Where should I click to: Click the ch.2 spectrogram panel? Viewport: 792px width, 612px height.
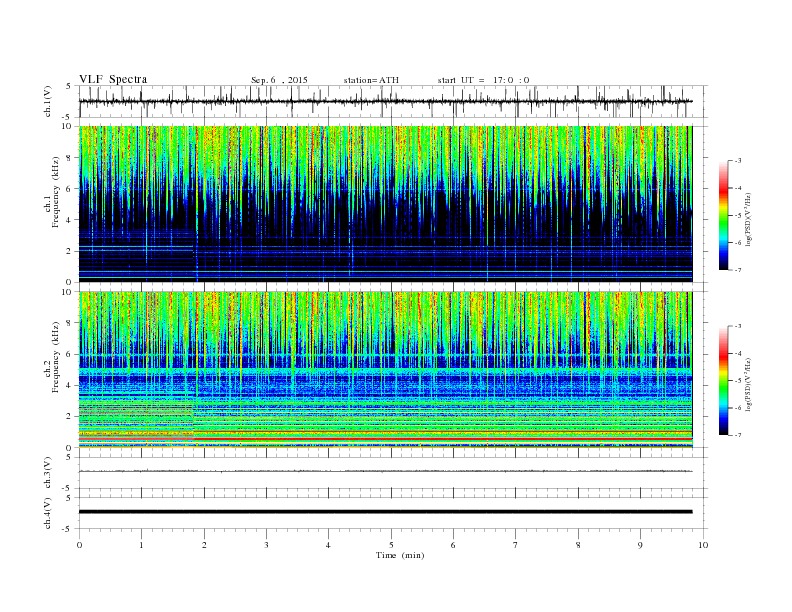pos(385,370)
